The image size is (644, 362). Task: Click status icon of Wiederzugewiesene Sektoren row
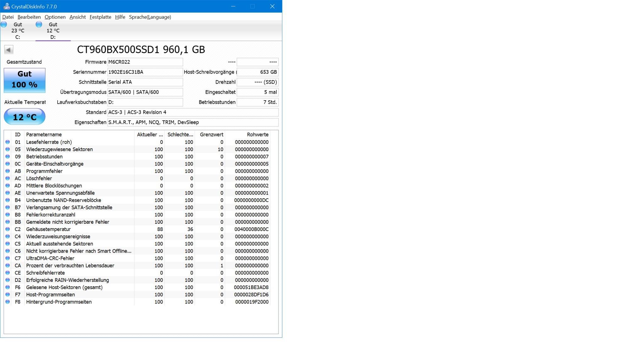pos(8,149)
